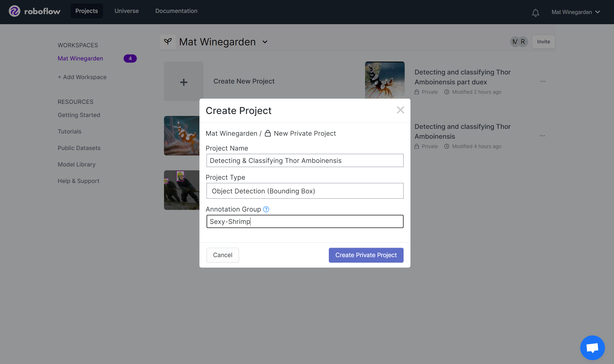Open the Documentation tab
Viewport: 614px width, 364px height.
(x=176, y=11)
